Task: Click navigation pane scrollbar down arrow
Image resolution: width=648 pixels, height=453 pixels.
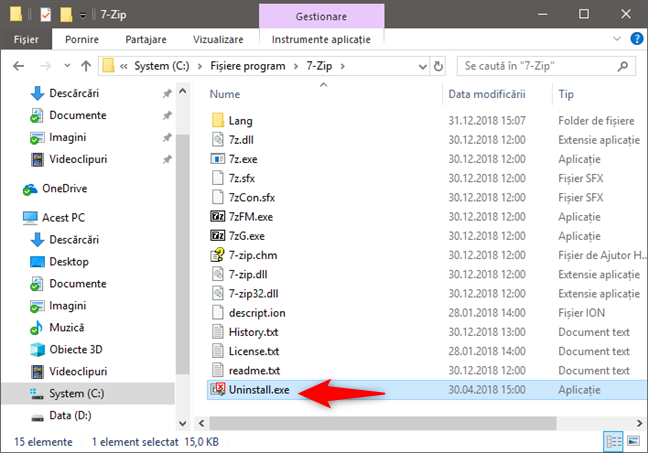Action: [x=182, y=423]
